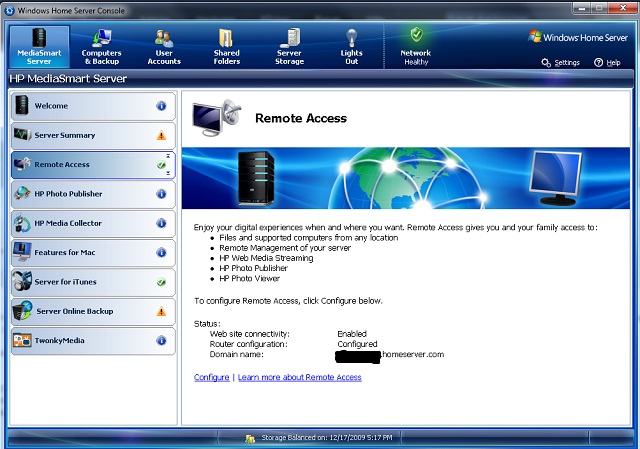640x449 pixels.
Task: Open Learn more about Remote Access link
Action: (x=300, y=378)
